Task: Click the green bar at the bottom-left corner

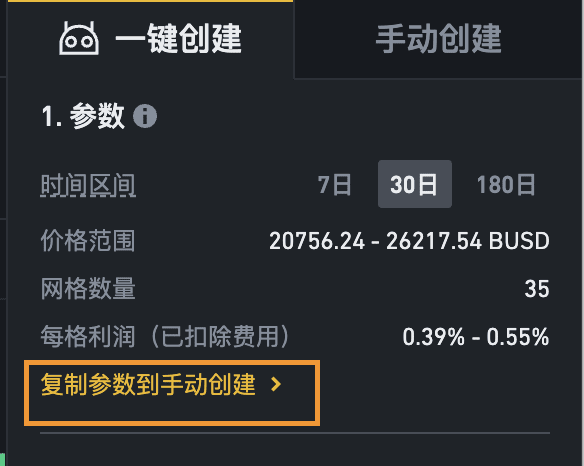Action: pyautogui.click(x=3, y=459)
